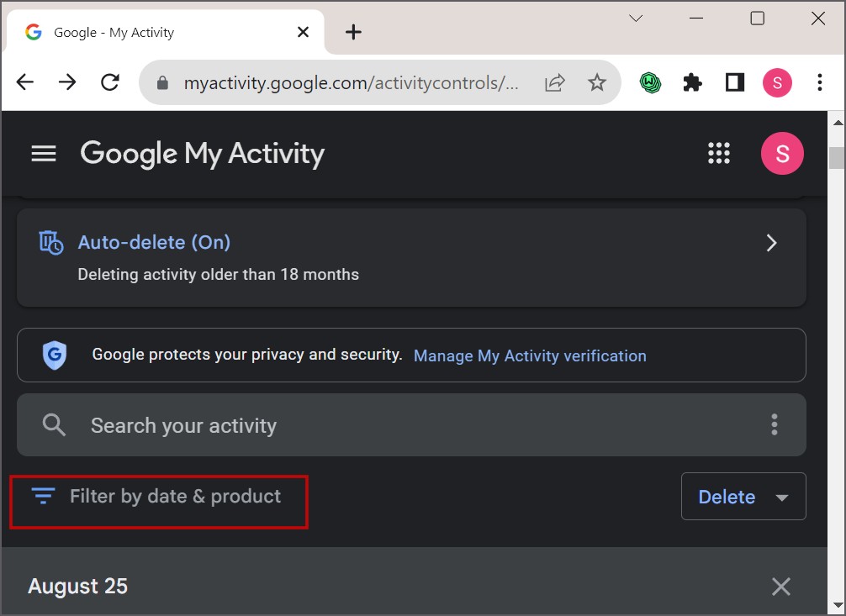This screenshot has height=616, width=846.
Task: Click the August 25 date heading
Action: point(77,587)
